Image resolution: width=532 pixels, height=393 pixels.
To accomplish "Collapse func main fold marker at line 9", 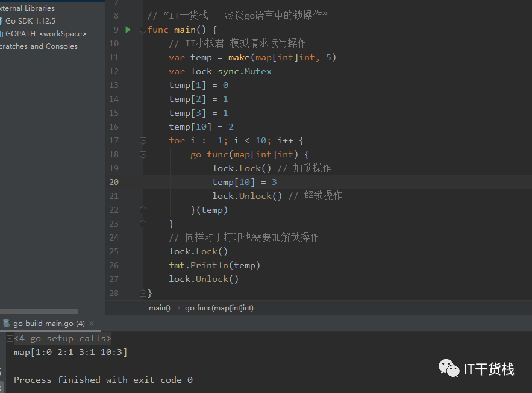I will (143, 30).
